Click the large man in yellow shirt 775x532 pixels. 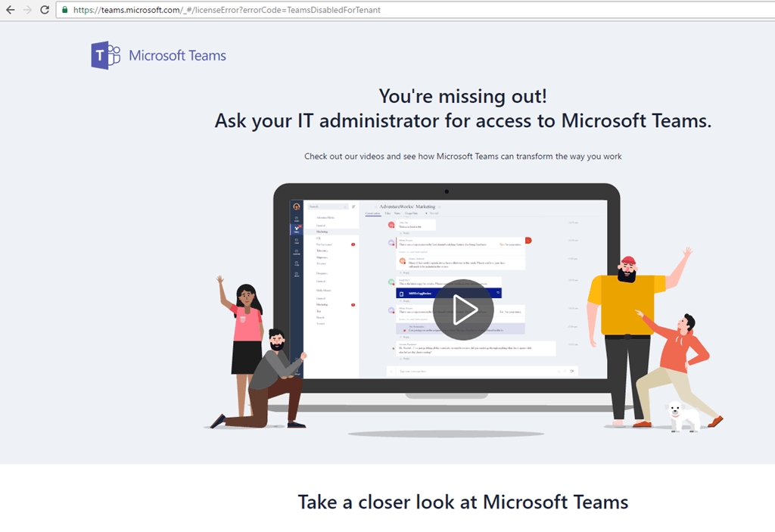(626, 325)
